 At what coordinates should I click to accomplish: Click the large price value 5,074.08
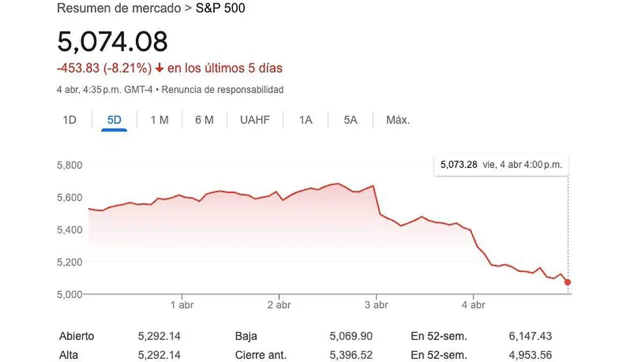[x=113, y=41]
